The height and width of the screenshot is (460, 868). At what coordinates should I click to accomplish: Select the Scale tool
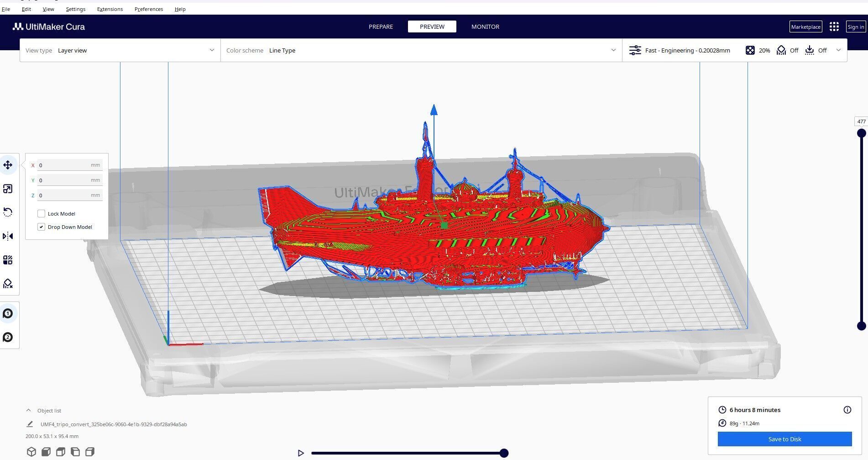[x=8, y=189]
